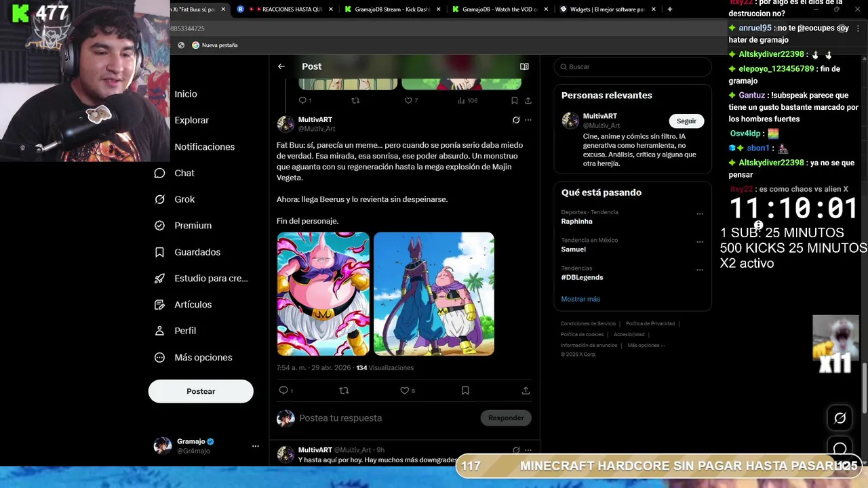
Task: Click the page vertical scrollbar
Action: [x=865, y=388]
